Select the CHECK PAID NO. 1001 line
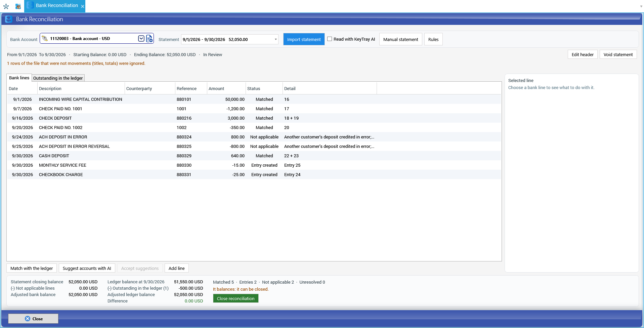Image resolution: width=644 pixels, height=328 pixels. coord(254,109)
